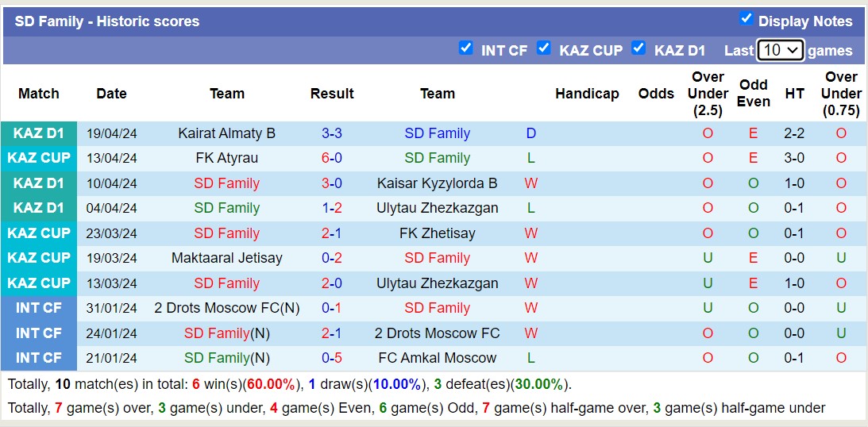Select Kaisar Kyzylorda B team link
This screenshot has width=868, height=427.
[438, 183]
